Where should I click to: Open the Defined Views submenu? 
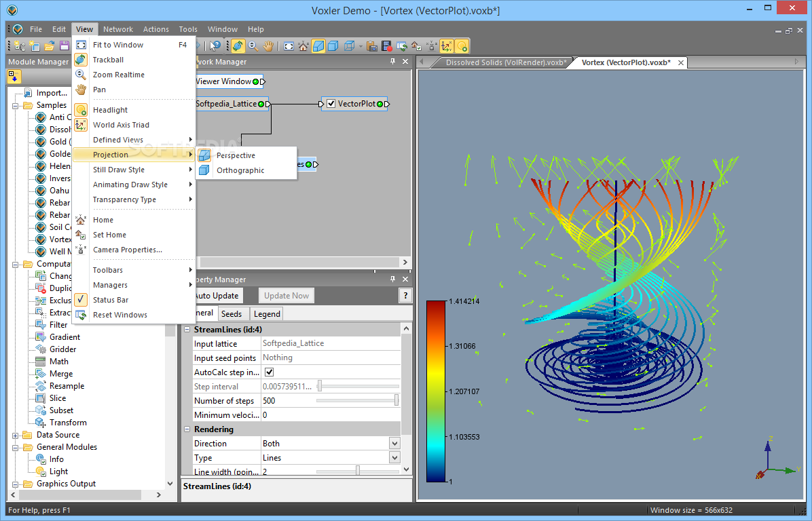point(134,140)
